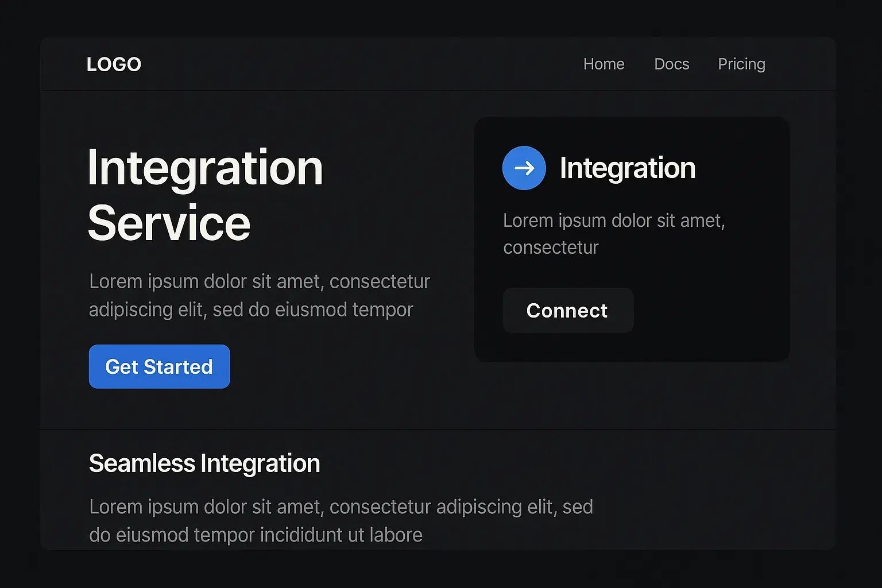Click the word Integration in the hero headline

pyautogui.click(x=205, y=168)
